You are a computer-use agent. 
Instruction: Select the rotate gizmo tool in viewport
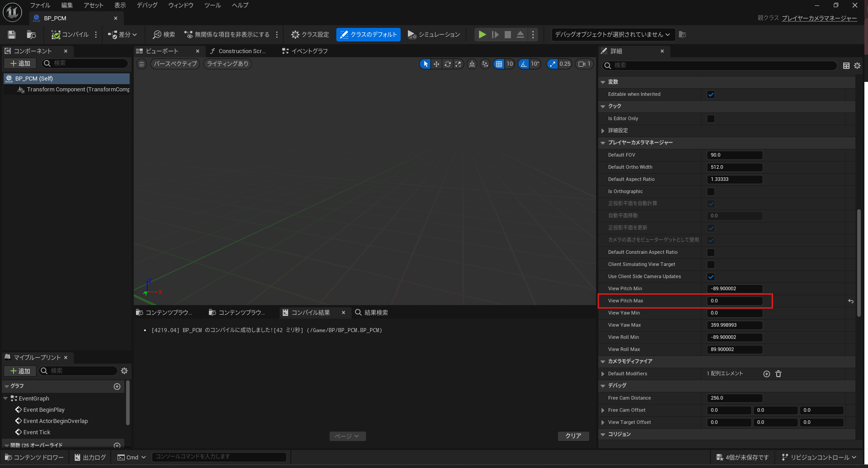447,64
